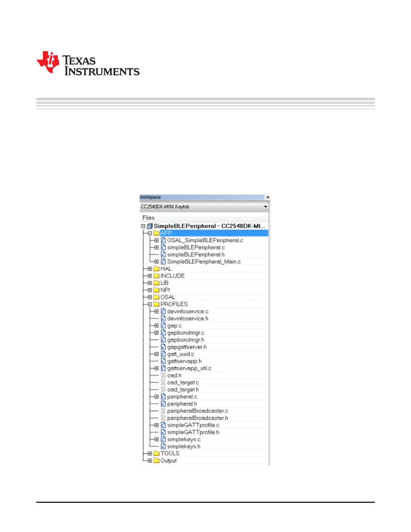This screenshot has height=532, width=411.
Task: Select the simplekeys.c file name
Action: [184, 439]
